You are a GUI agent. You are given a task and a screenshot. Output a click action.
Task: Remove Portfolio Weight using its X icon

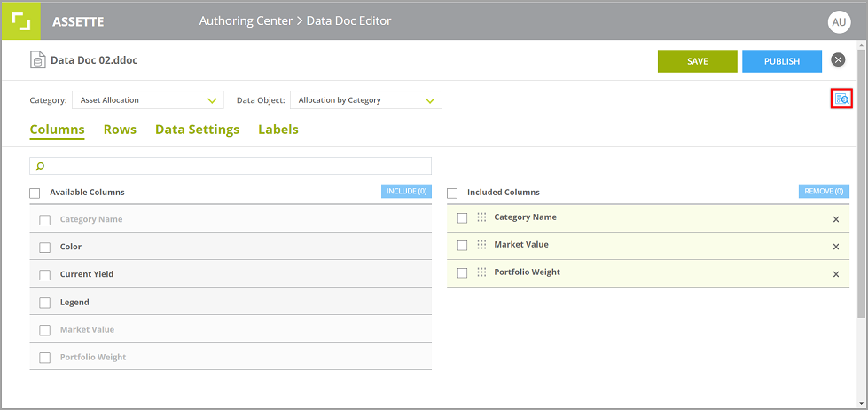click(x=836, y=274)
